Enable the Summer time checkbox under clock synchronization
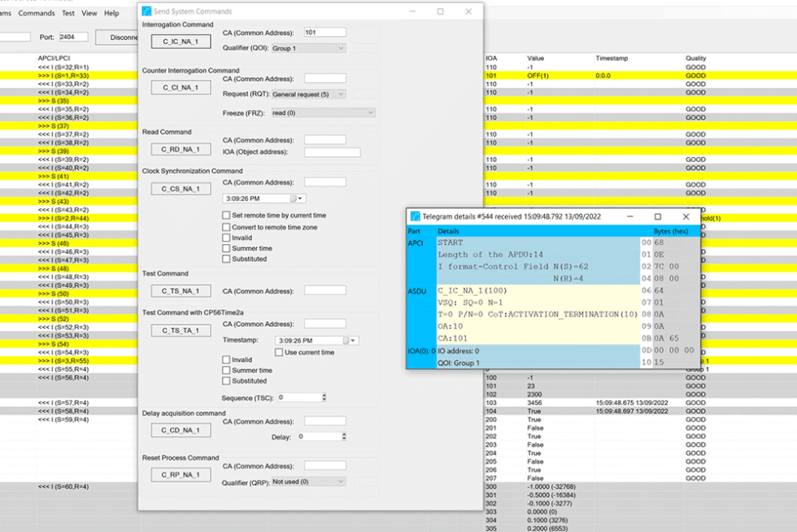 coord(225,247)
